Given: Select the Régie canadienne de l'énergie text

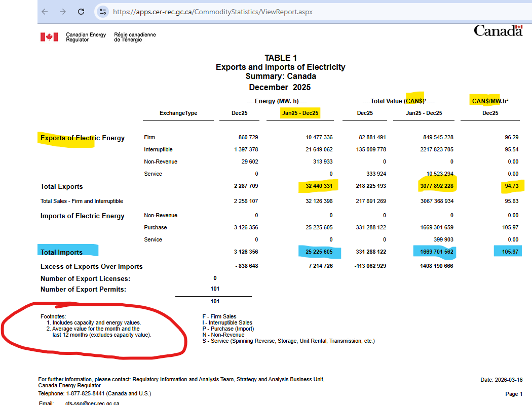Looking at the screenshot, I should point(135,37).
